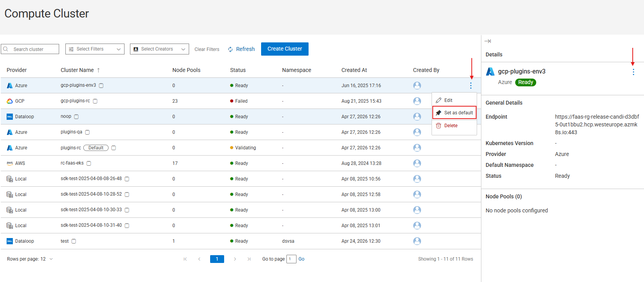Collapse the Details side panel
This screenshot has height=282, width=644.
[x=488, y=41]
